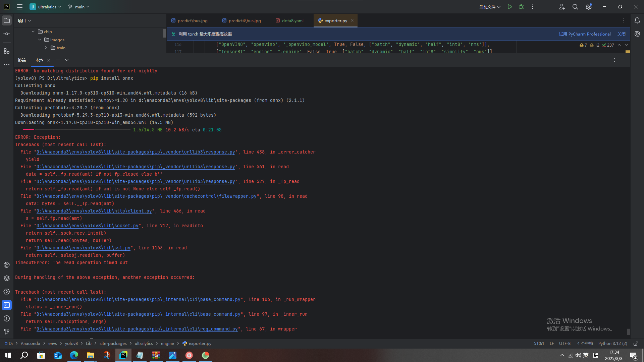Viewport: 644px width, 362px height.
Task: Toggle the Project tool window
Action: tap(7, 20)
